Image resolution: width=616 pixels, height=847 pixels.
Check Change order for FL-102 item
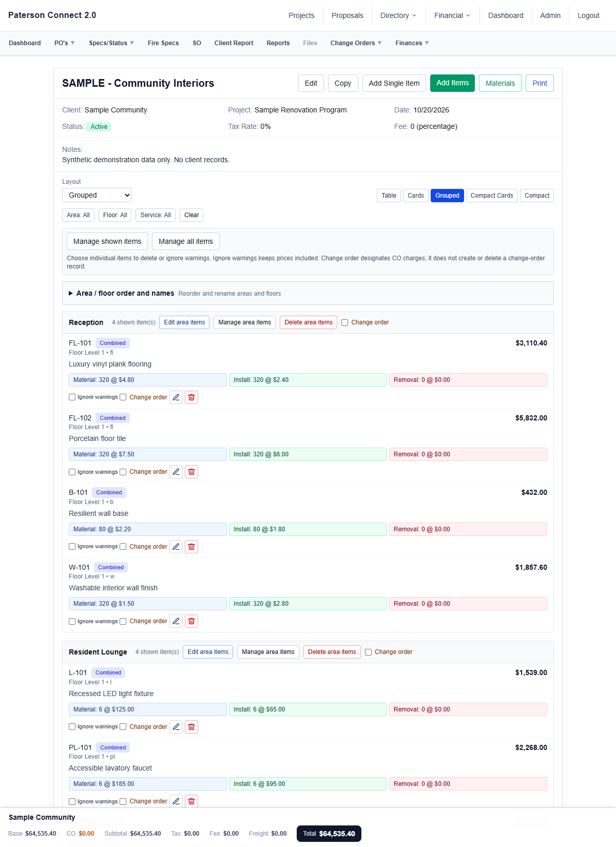point(123,472)
